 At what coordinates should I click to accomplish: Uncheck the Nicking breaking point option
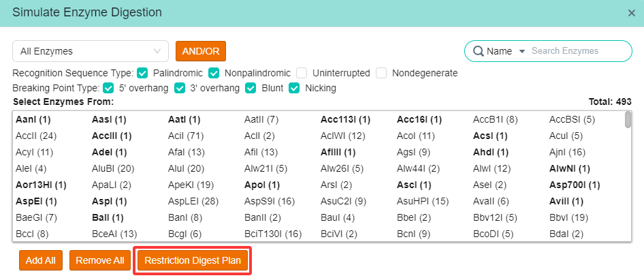pyautogui.click(x=294, y=88)
